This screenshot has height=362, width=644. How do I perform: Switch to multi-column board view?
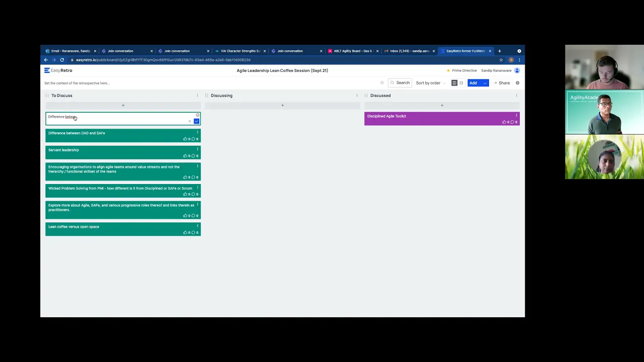coord(454,83)
